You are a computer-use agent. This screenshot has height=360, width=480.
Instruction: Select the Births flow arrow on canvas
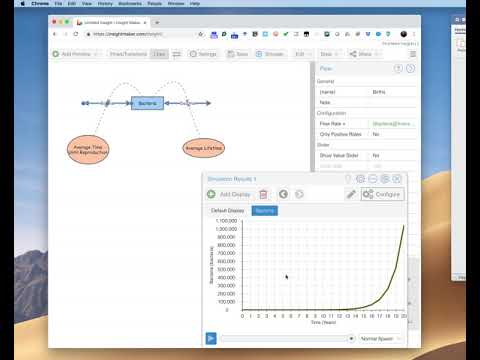(x=107, y=103)
